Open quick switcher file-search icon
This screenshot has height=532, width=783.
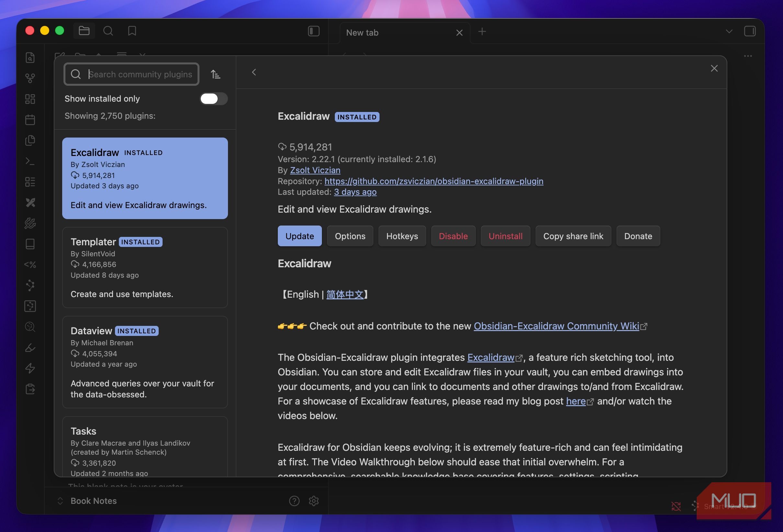[30, 58]
